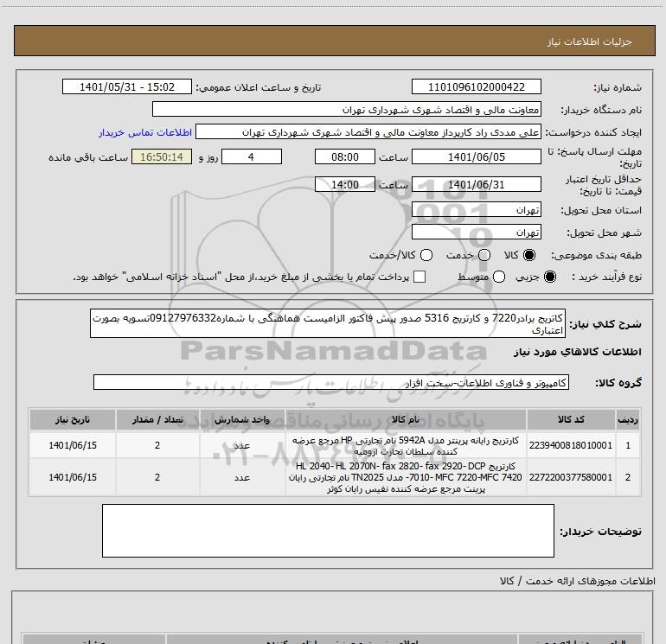Click the نوع فرآیند خرید label
Image resolution: width=666 pixels, height=644 pixels.
click(606, 277)
